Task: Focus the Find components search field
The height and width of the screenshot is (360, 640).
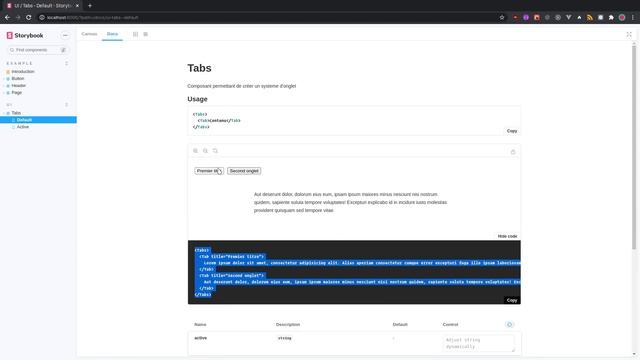Action: pos(37,50)
